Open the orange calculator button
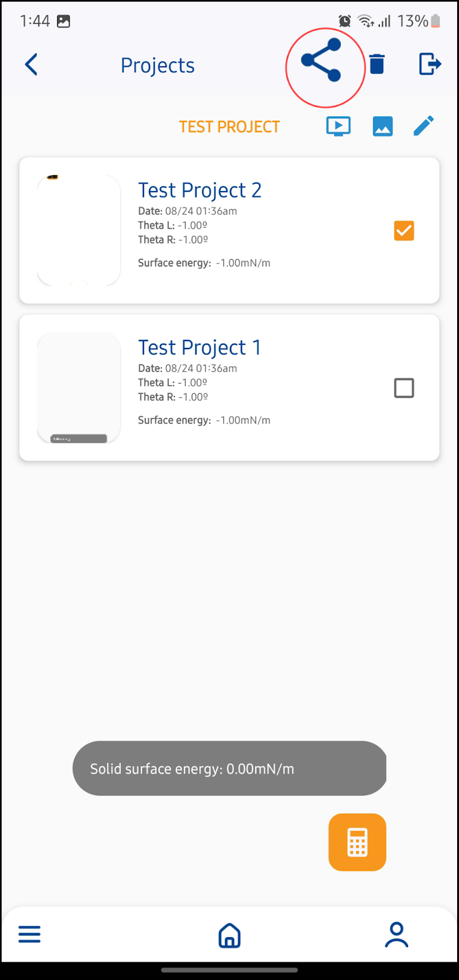The image size is (459, 980). click(357, 842)
